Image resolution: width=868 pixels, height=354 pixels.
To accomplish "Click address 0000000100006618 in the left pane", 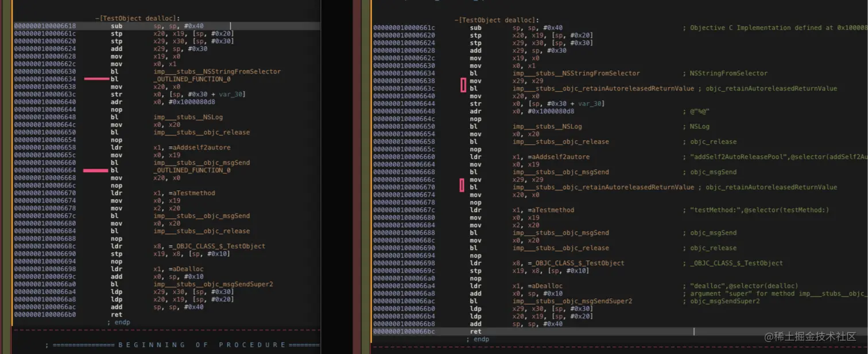I will pos(45,26).
